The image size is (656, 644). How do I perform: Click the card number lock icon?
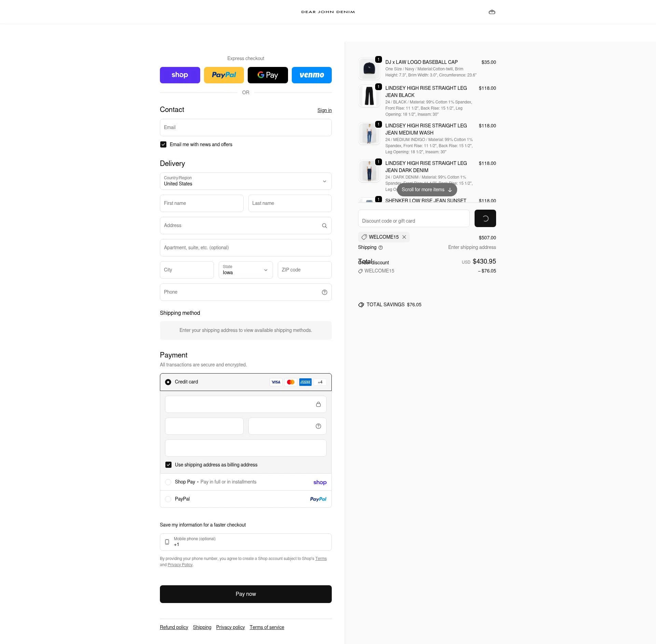(318, 404)
